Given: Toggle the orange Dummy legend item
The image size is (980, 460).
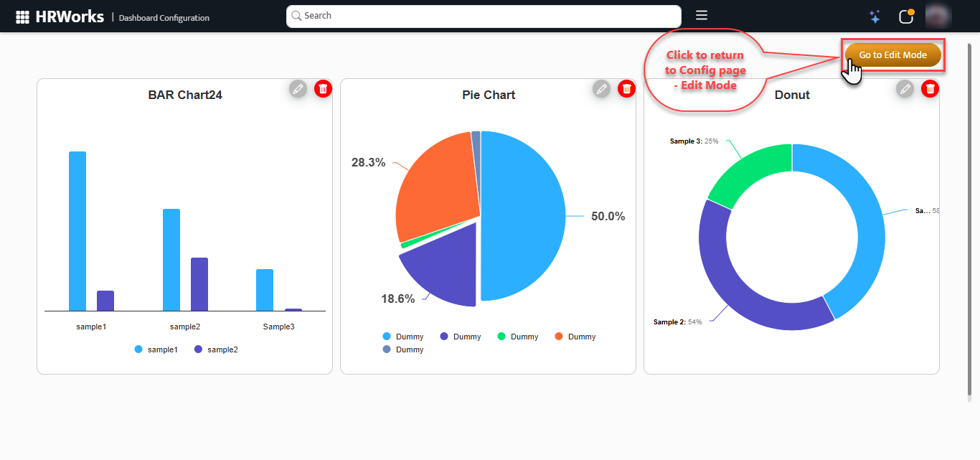Looking at the screenshot, I should tap(575, 337).
